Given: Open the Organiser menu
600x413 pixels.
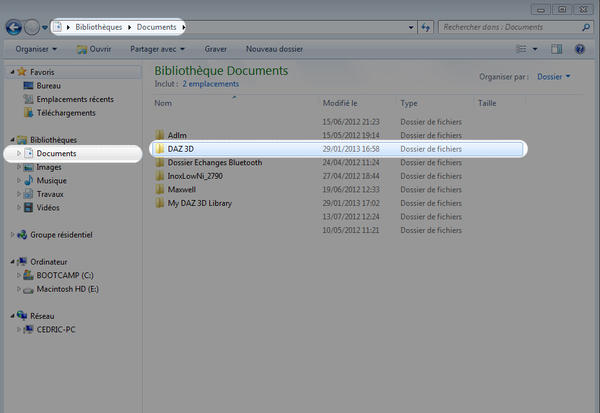Looking at the screenshot, I should point(36,49).
